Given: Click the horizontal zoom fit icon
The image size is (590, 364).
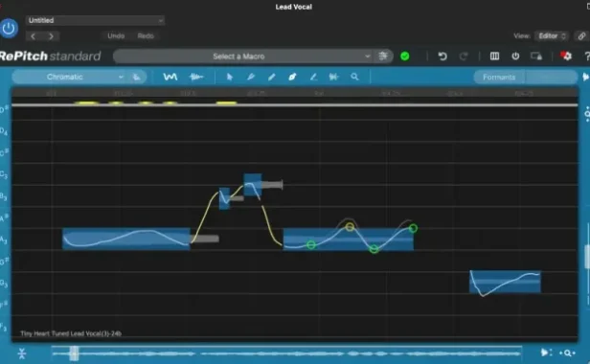Looking at the screenshot, I should [567, 353].
